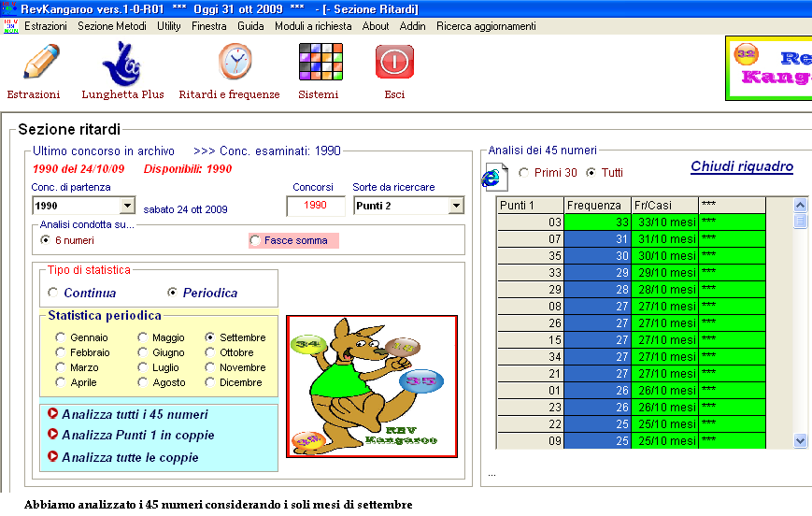Open the Addin menu
The height and width of the screenshot is (516, 812).
(412, 26)
